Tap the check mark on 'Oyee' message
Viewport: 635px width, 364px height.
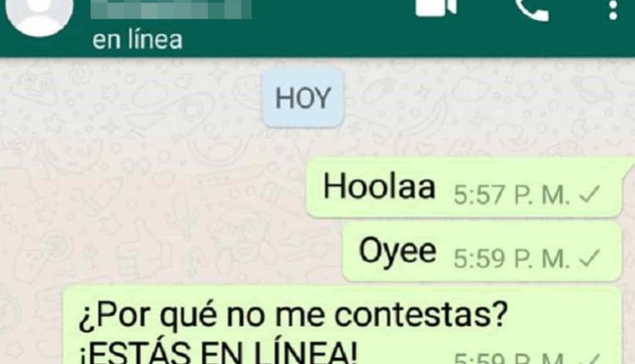(x=589, y=258)
